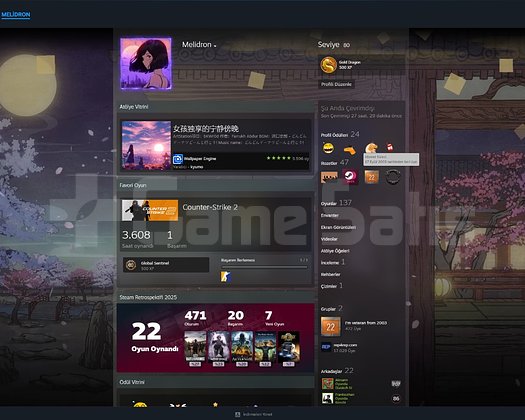Click the Profili Düzenle button
This screenshot has height=420, width=525.
click(336, 84)
